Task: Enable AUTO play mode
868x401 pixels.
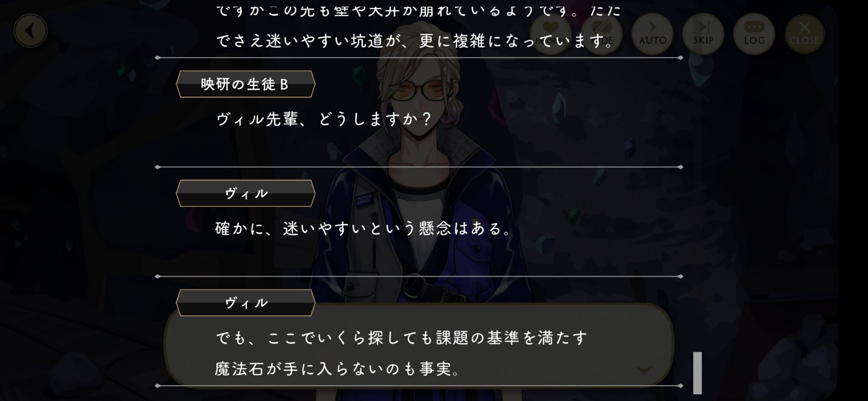Action: click(652, 33)
